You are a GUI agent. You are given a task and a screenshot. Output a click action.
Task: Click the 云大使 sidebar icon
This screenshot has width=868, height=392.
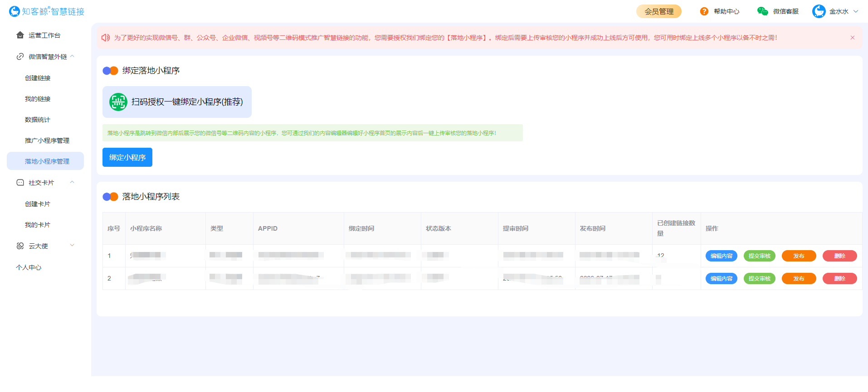(x=20, y=246)
